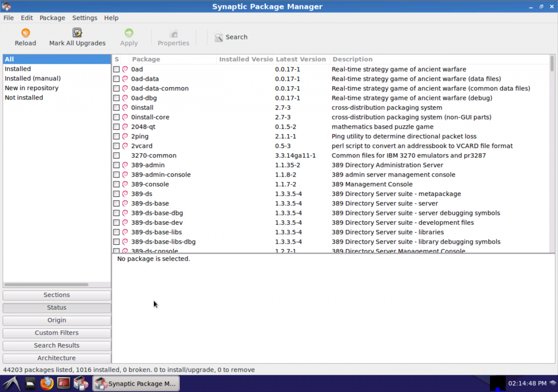Click the taskbar clock showing 02:14:48 PM
Screen dimensions: 558x392
527,384
